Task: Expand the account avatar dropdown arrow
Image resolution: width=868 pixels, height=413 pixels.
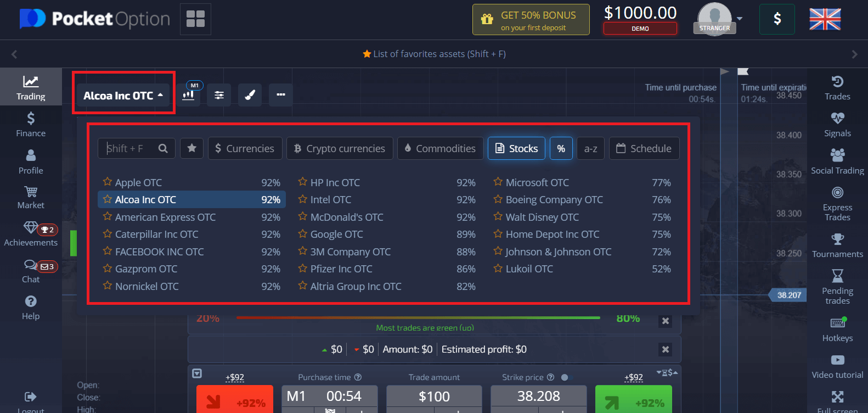Action: 740,19
